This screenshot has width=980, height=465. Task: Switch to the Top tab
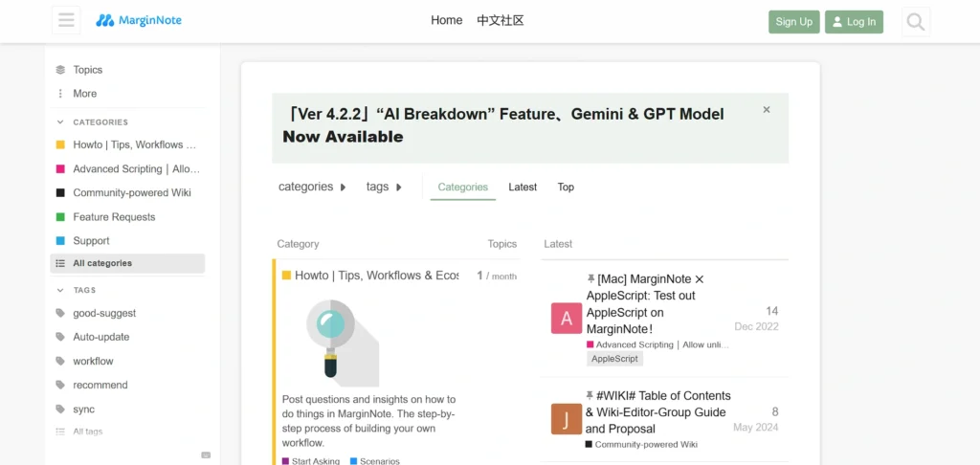pyautogui.click(x=566, y=187)
